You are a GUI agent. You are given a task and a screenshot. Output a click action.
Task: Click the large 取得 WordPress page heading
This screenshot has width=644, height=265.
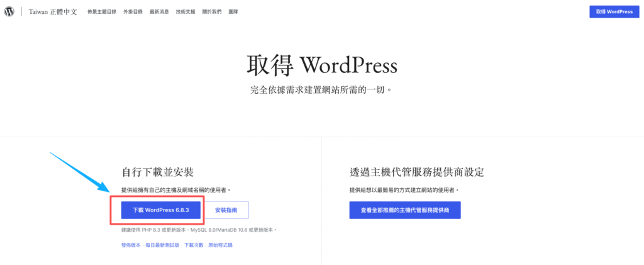(321, 65)
